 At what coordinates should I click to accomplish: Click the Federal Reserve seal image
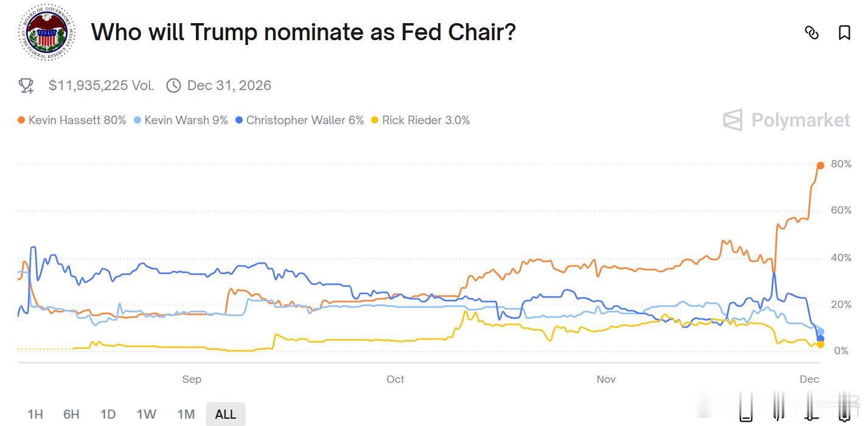[x=46, y=32]
